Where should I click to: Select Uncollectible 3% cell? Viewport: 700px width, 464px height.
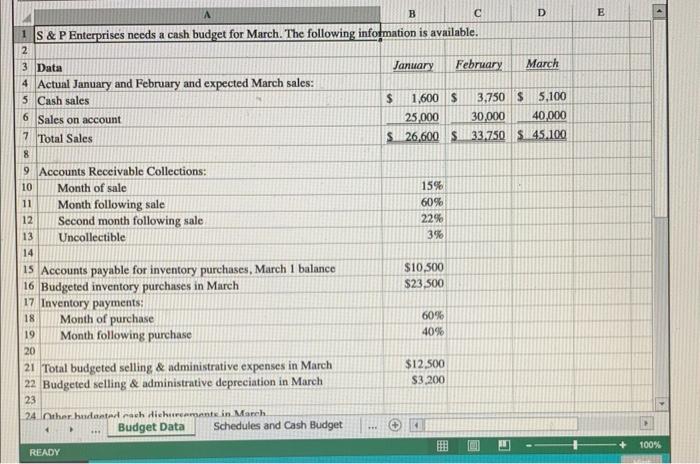(x=415, y=235)
